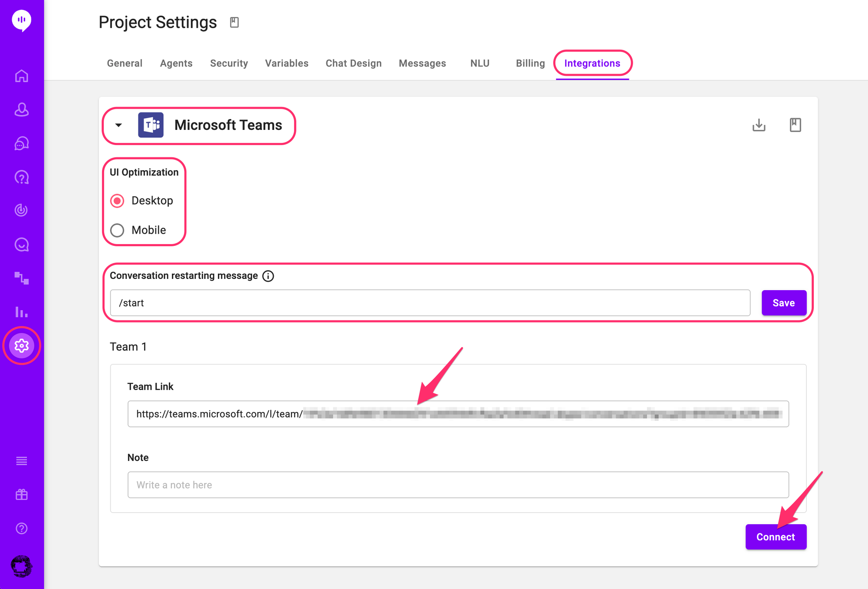Switch to the Security tab
868x589 pixels.
(229, 63)
